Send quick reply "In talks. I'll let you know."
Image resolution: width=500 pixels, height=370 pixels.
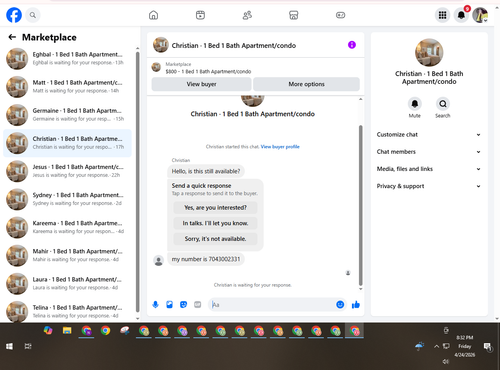pos(215,223)
